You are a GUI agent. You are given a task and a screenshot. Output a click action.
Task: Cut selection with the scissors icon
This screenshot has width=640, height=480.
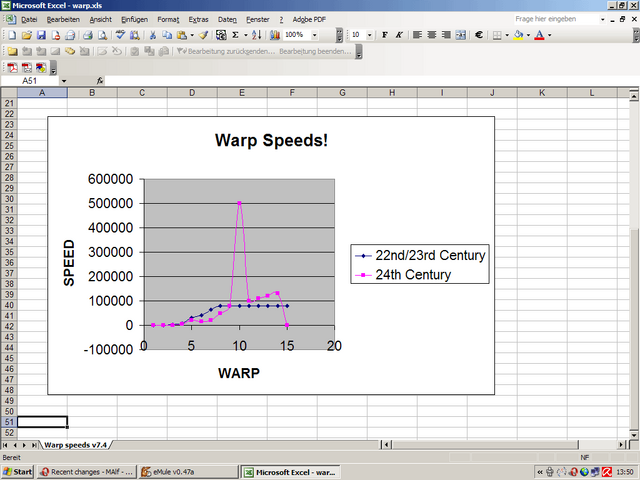click(153, 35)
